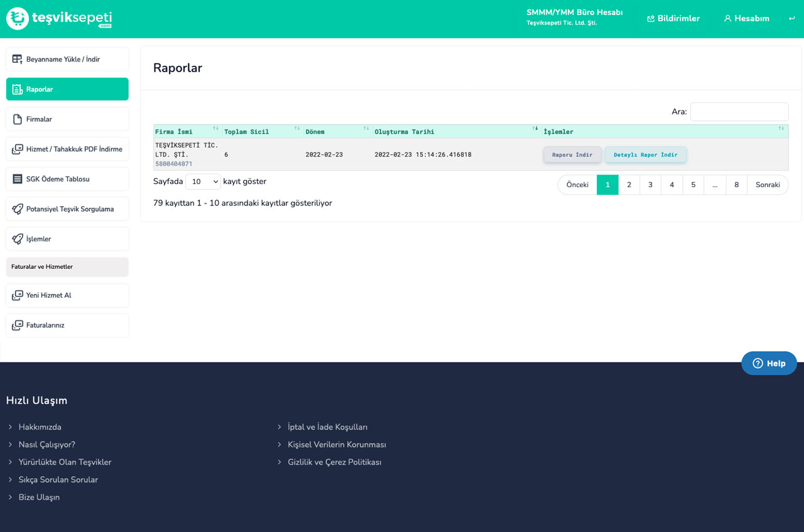The image size is (804, 532).
Task: Open the records-per-page dropdown
Action: [203, 182]
